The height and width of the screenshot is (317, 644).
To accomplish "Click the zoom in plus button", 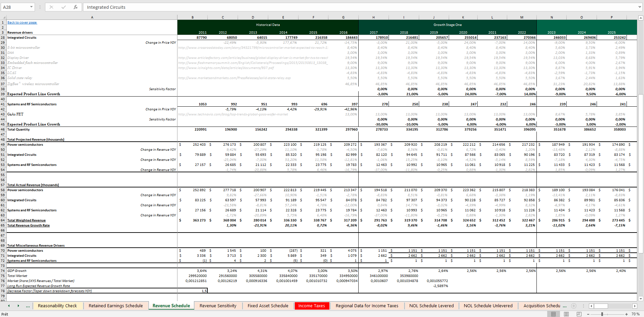I will point(627,314).
